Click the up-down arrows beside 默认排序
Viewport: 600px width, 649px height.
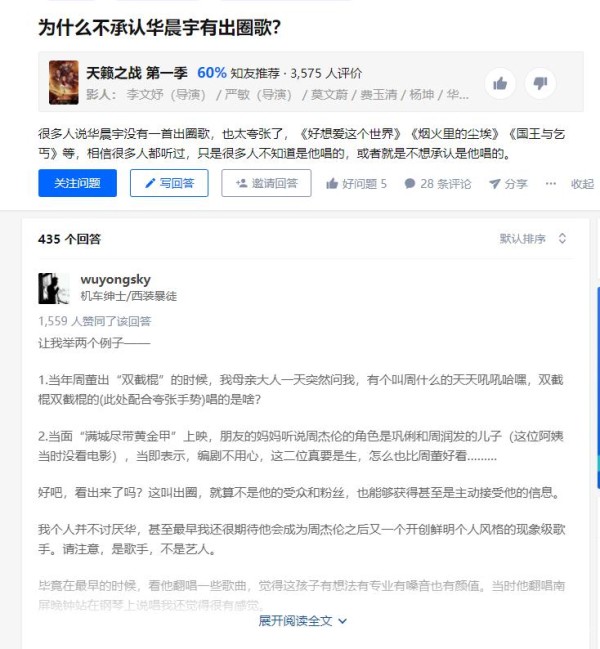[562, 238]
